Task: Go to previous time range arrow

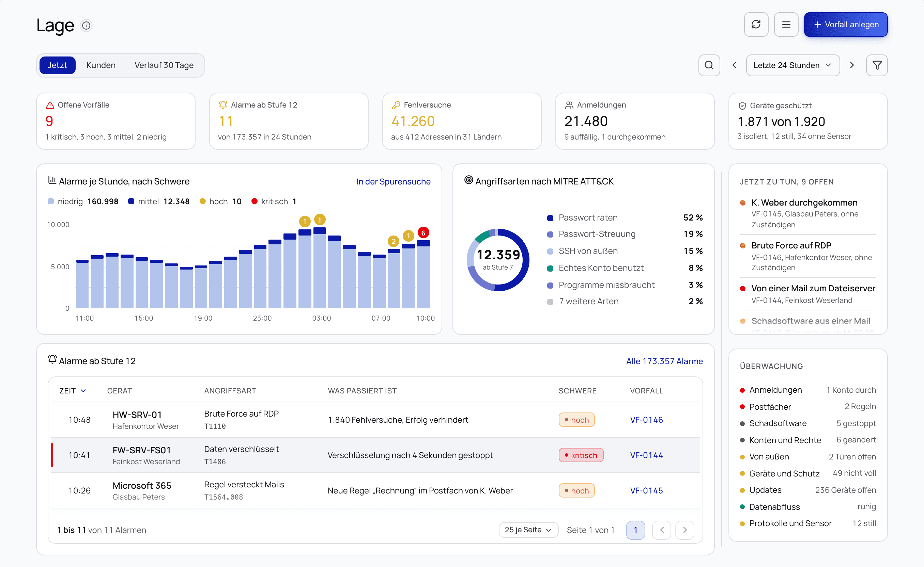Action: click(734, 65)
